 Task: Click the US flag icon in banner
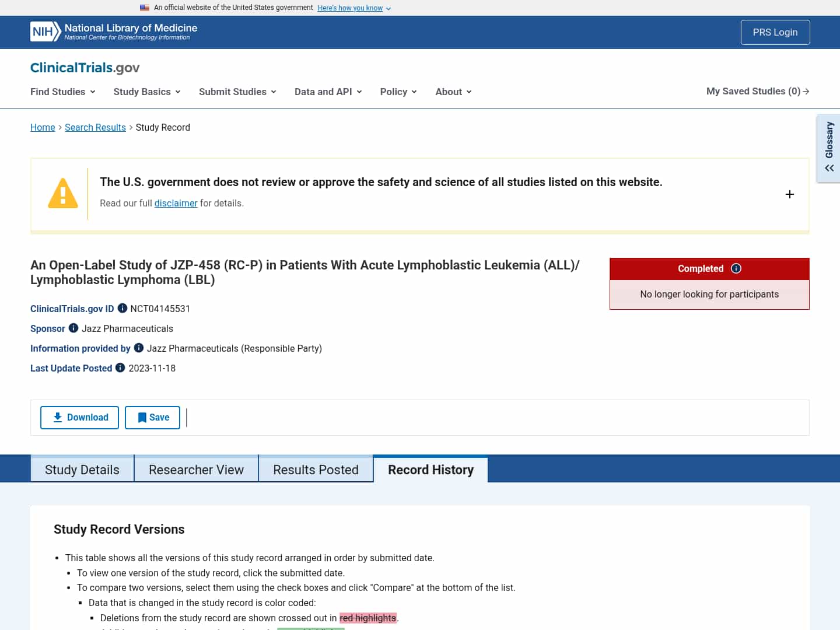coord(145,8)
